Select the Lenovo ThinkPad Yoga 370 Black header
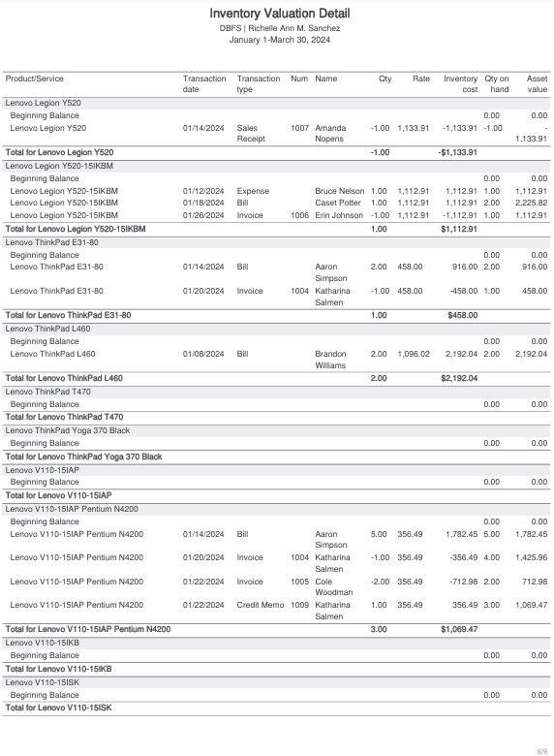The width and height of the screenshot is (554, 756). tap(277, 430)
